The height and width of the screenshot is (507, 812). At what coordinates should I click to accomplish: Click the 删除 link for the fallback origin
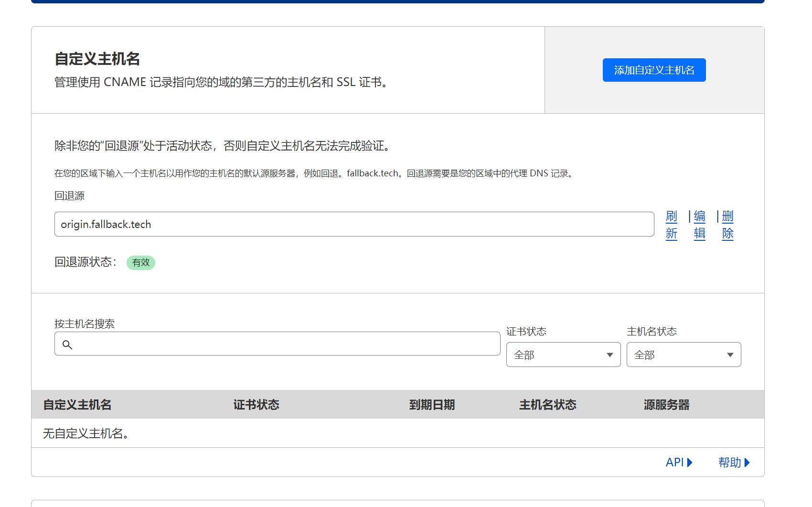click(x=727, y=224)
